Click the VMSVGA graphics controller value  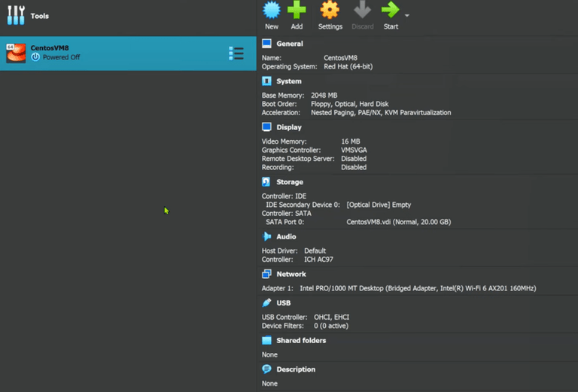(354, 150)
